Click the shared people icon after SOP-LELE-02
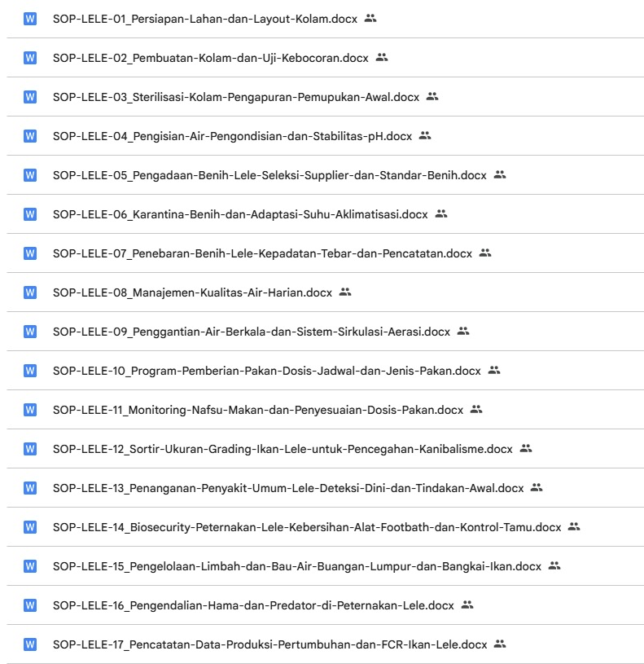The image size is (644, 664). coord(382,58)
